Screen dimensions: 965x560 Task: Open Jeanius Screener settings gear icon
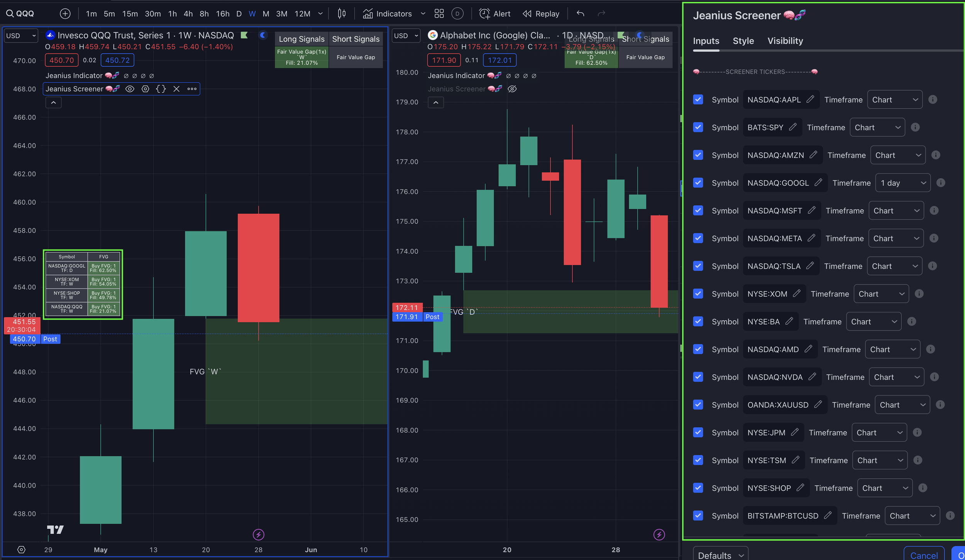pos(145,89)
